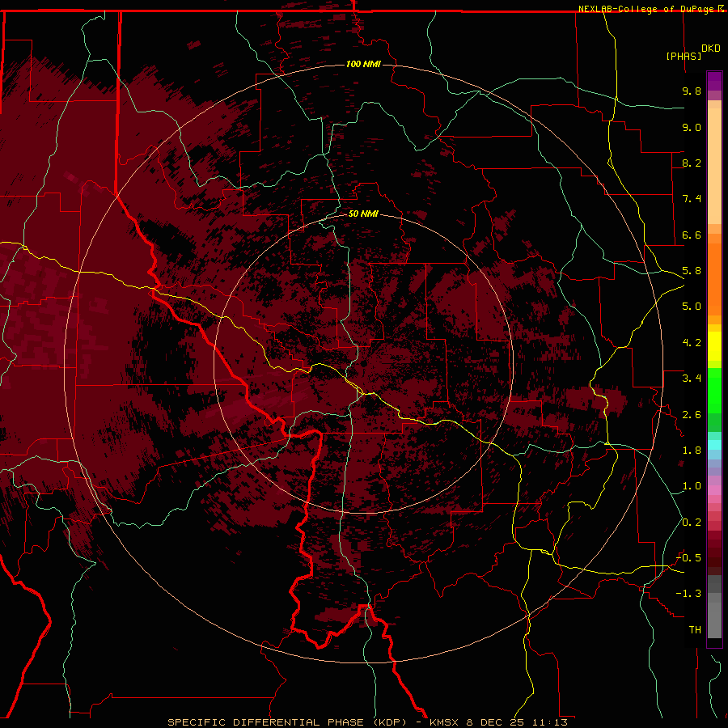The width and height of the screenshot is (728, 728).
Task: Pick the bright green color bar segment
Action: click(x=714, y=390)
